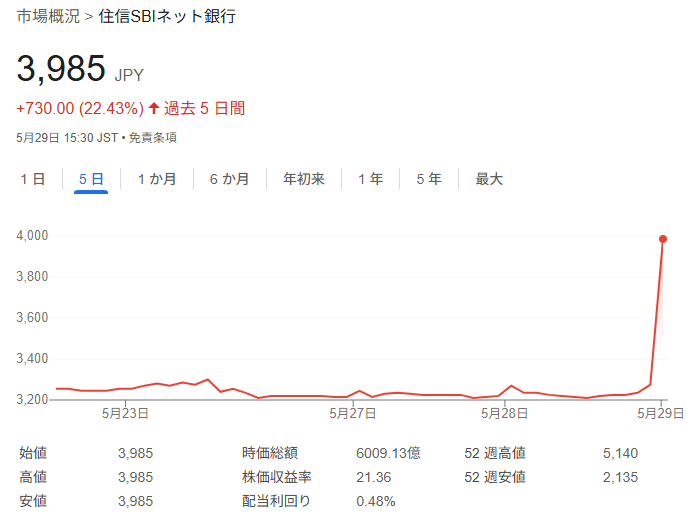Click the 3,200 y-axis label
689x530 pixels.
pyautogui.click(x=32, y=399)
